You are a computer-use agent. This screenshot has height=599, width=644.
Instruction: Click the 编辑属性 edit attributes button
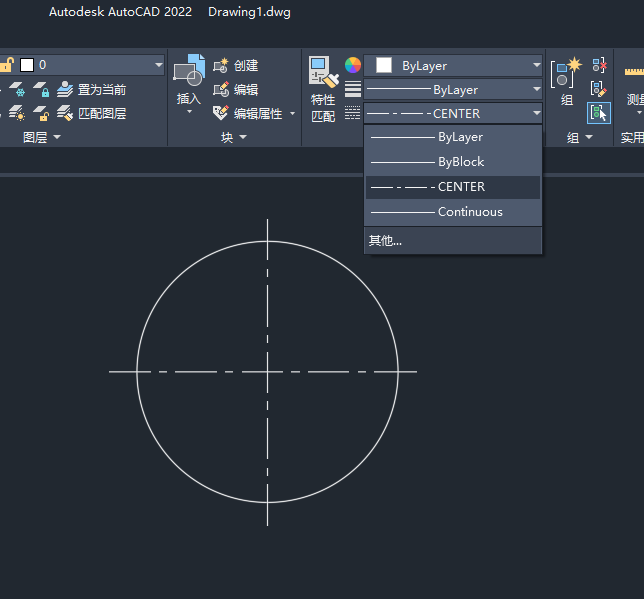coord(248,113)
